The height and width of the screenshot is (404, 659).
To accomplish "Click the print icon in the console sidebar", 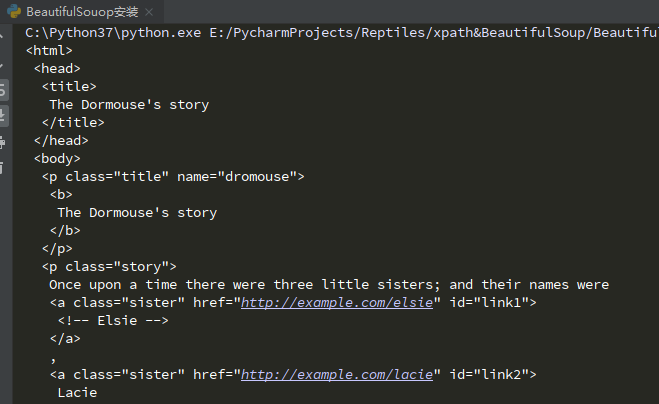I will click(4, 142).
